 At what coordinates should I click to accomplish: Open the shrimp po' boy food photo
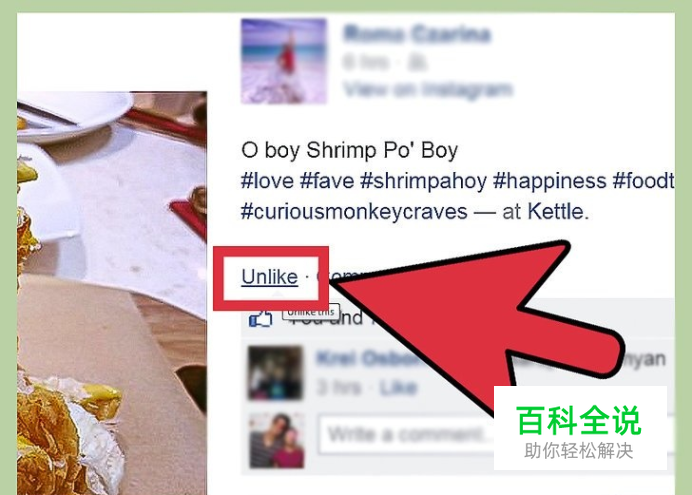(112, 293)
